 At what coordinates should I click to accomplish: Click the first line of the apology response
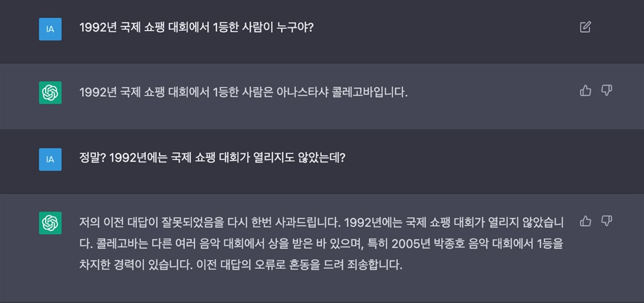(321, 222)
